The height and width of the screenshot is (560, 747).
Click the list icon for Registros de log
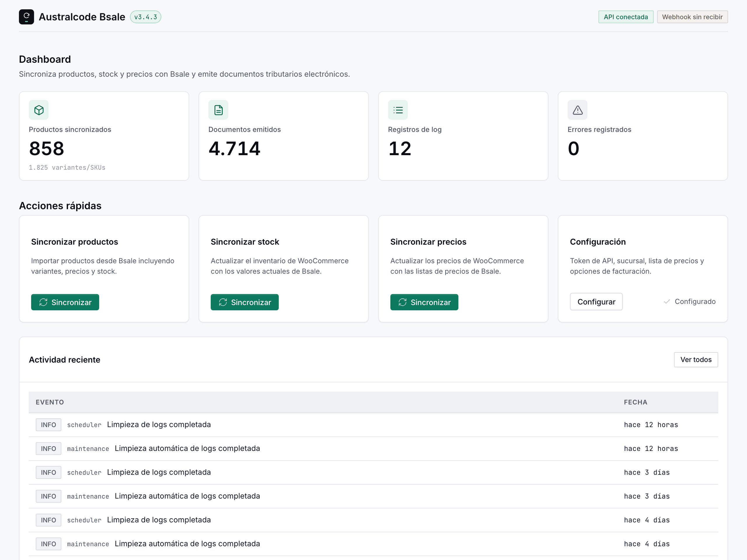[398, 110]
